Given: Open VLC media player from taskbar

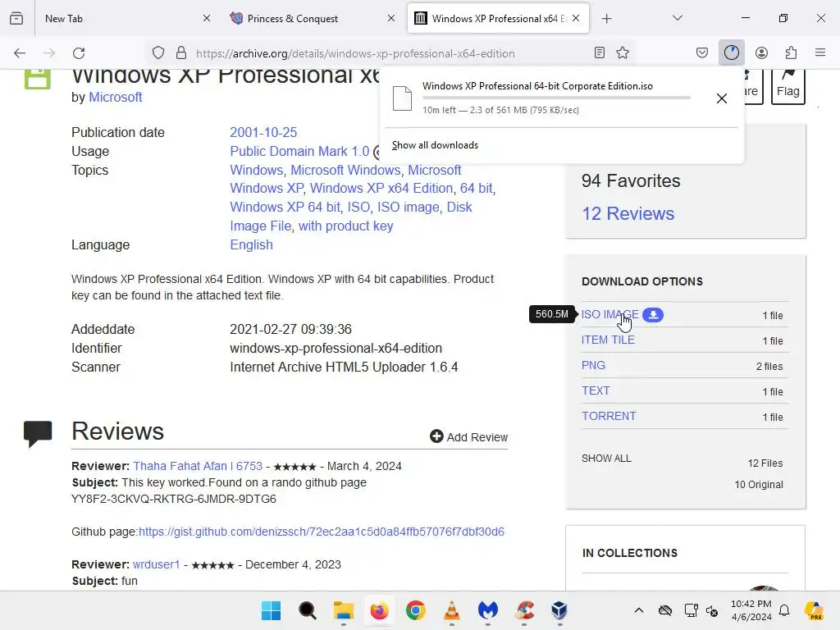Looking at the screenshot, I should click(452, 610).
